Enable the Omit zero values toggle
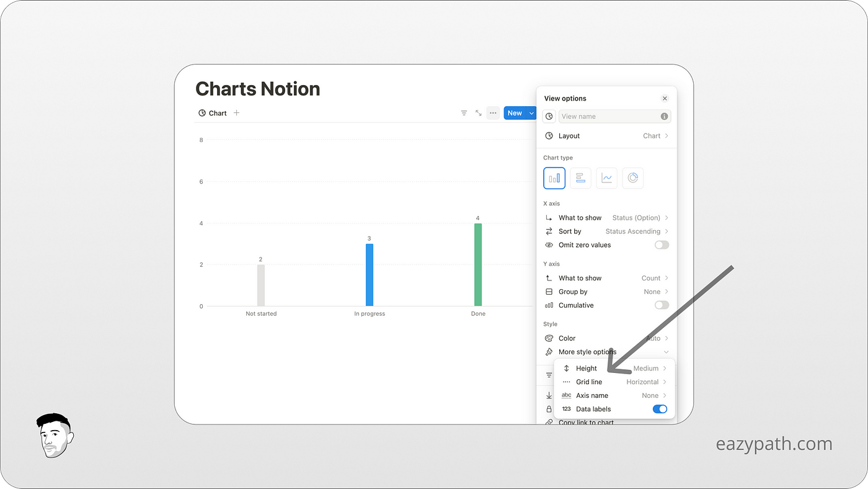Image resolution: width=868 pixels, height=489 pixels. coord(661,244)
